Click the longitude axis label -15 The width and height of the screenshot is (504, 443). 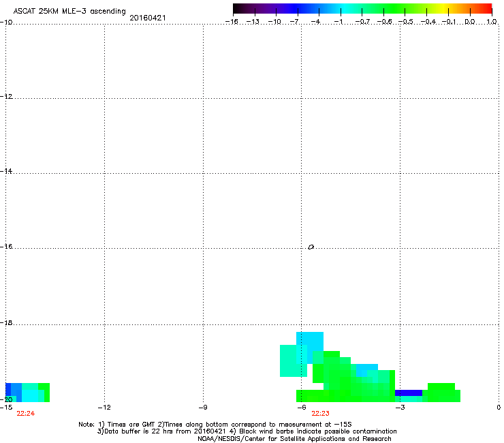click(x=6, y=408)
